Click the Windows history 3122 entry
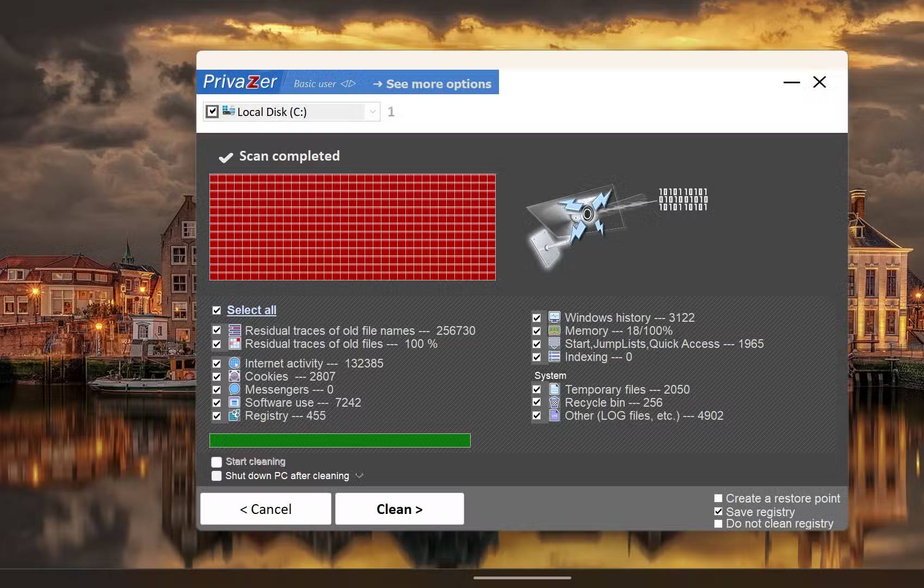This screenshot has width=924, height=588. (630, 317)
